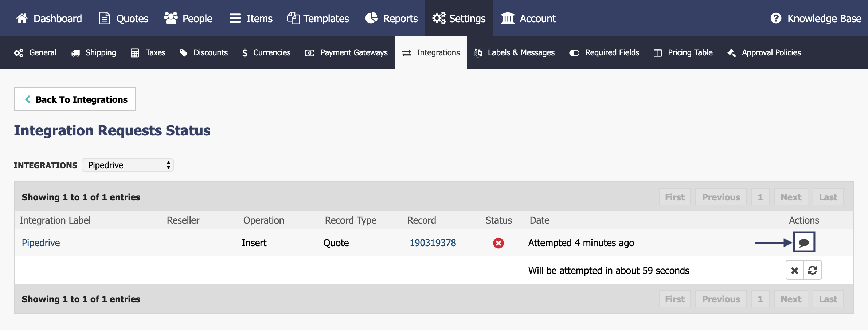Click the Approval Policies gavel icon
Screen dimensions: 868x330
click(731, 53)
